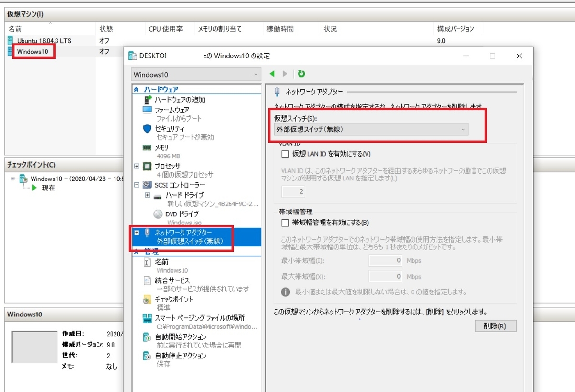Click the Windows10 VM thumbnail in details pane
This screenshot has height=392, width=575.
pos(34,347)
